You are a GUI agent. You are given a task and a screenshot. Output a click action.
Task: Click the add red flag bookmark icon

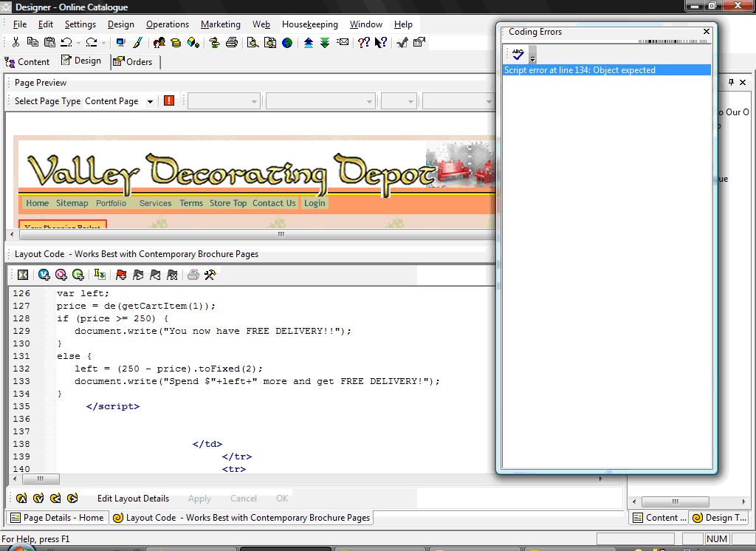tap(120, 275)
